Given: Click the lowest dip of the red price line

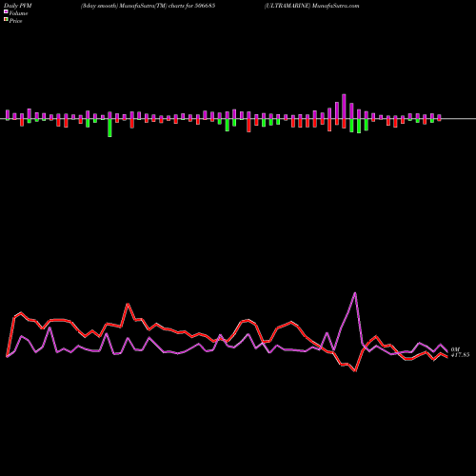Looking at the screenshot, I should (x=355, y=370).
